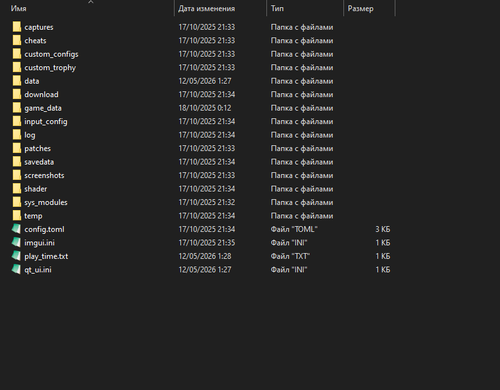The image size is (500, 390).
Task: Click the Файл "TOML" type cell
Action: tap(294, 229)
